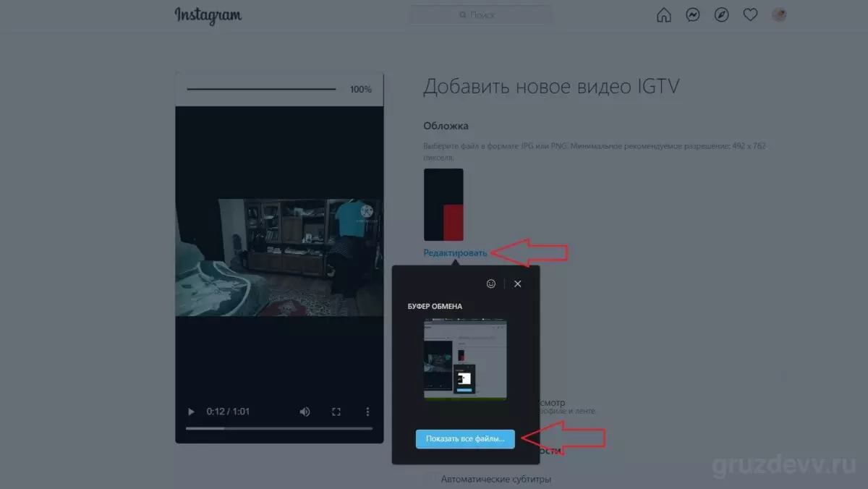Image resolution: width=868 pixels, height=489 pixels.
Task: Open the profile avatar in header
Action: pyautogui.click(x=779, y=15)
